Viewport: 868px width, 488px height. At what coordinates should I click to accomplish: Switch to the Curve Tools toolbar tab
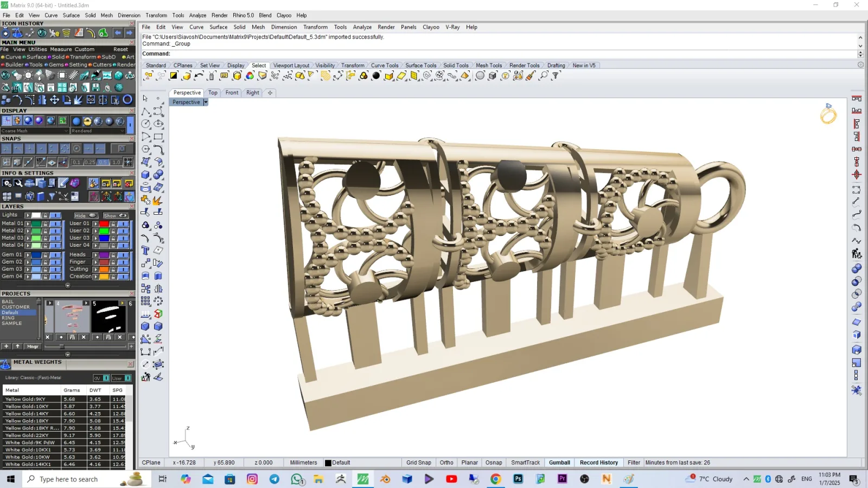point(385,66)
